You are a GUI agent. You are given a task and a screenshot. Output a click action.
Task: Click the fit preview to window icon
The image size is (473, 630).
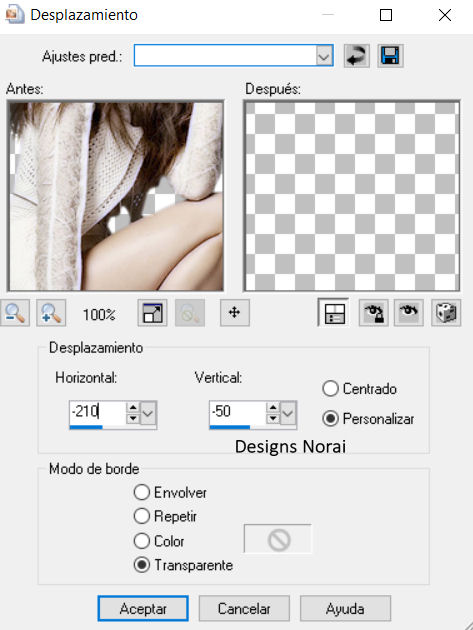[x=152, y=313]
